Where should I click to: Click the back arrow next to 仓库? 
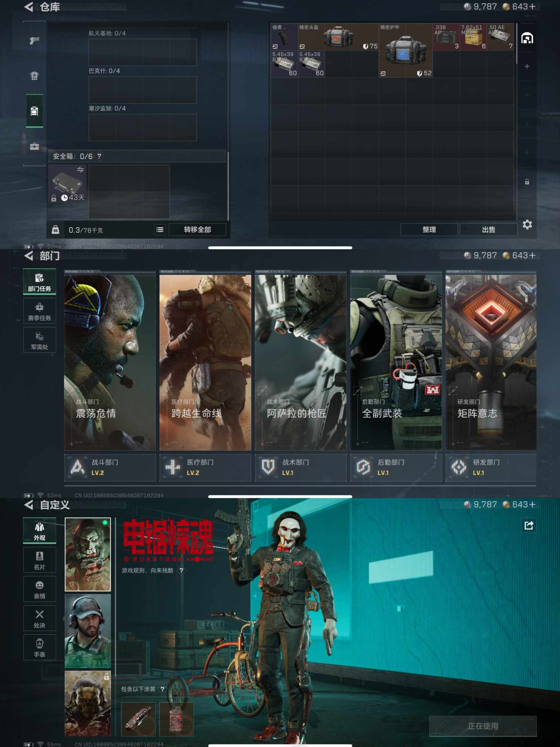click(29, 7)
